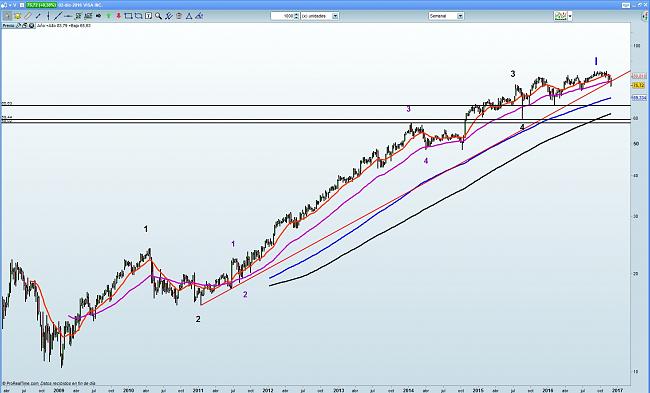
Task: Click the 1000 units input field
Action: [282, 16]
